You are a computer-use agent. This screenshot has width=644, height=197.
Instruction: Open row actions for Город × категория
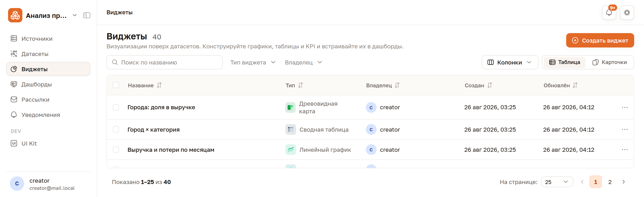coord(625,129)
